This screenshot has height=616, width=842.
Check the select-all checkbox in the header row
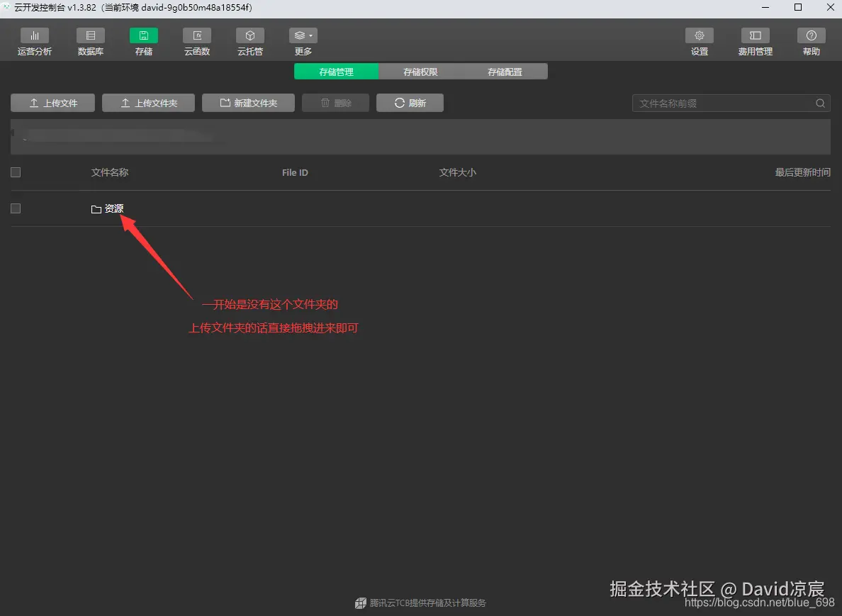pos(15,172)
